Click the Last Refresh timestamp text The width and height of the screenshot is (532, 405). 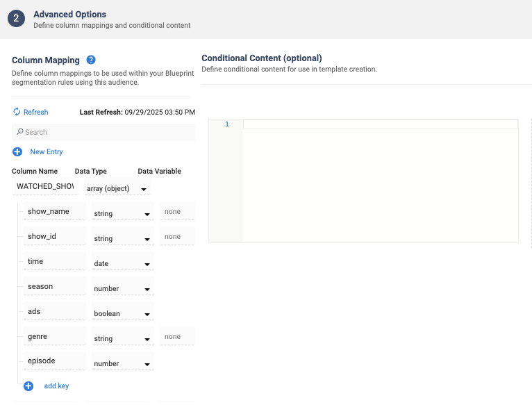pos(138,112)
